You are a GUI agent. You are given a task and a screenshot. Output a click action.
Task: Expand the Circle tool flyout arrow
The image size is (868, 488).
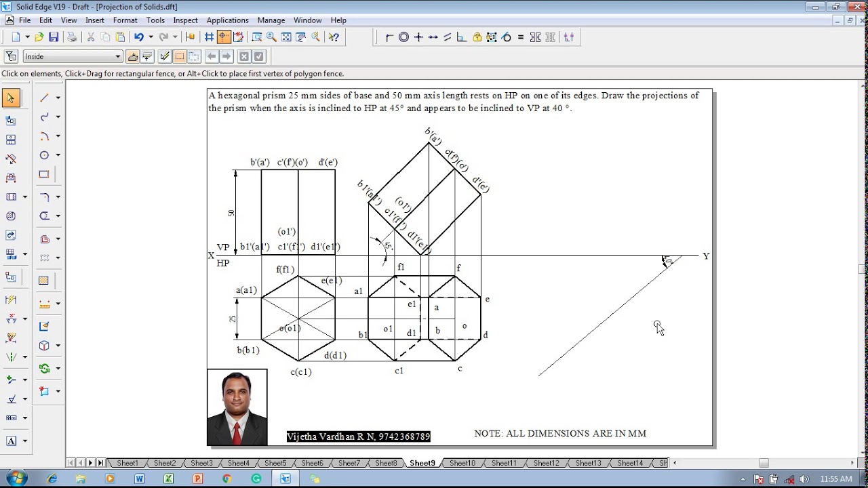pos(58,155)
